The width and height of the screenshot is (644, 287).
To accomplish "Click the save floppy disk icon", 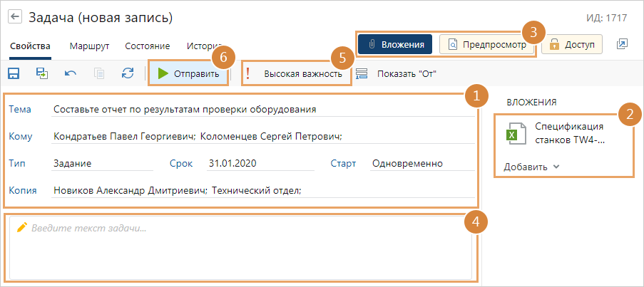I will tap(14, 73).
